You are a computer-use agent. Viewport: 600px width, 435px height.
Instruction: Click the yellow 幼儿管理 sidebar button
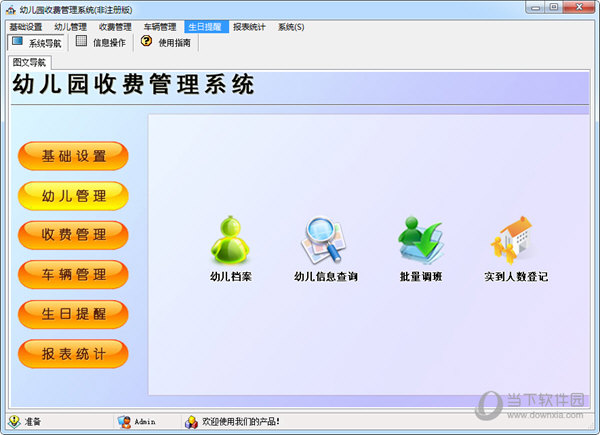pyautogui.click(x=73, y=196)
